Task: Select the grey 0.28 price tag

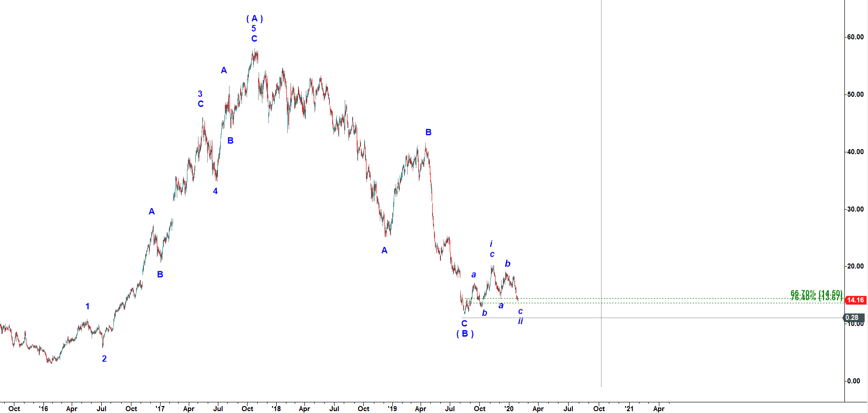Action: [x=854, y=318]
